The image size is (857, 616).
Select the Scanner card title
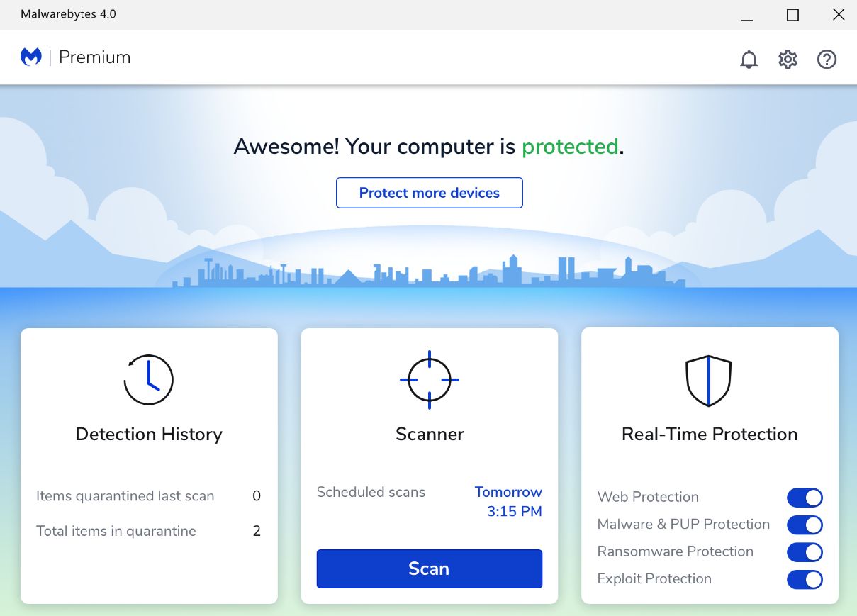[x=430, y=434]
